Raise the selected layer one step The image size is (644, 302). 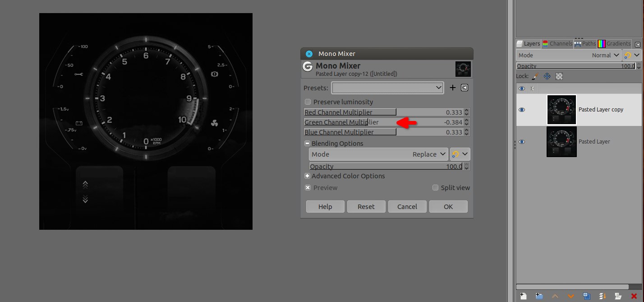coord(555,296)
